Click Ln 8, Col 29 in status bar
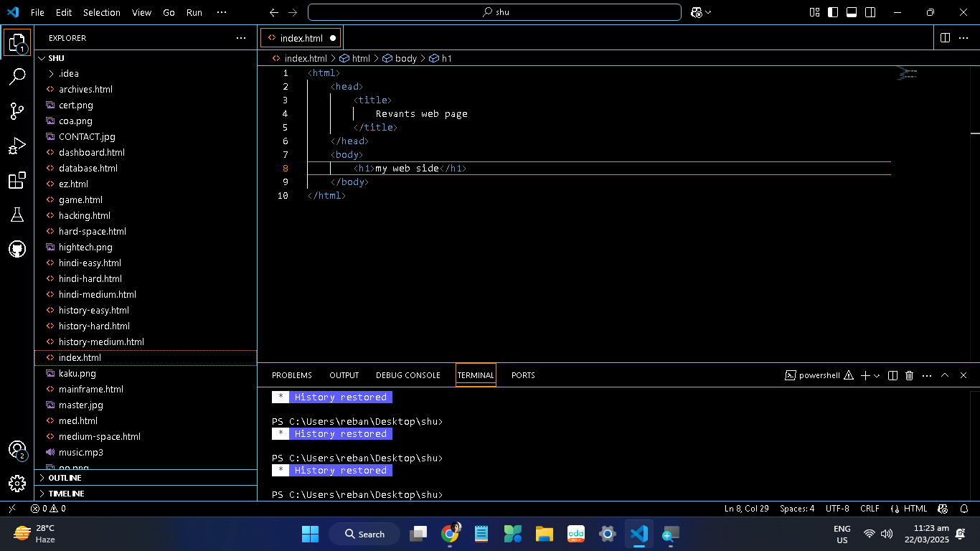 click(746, 509)
